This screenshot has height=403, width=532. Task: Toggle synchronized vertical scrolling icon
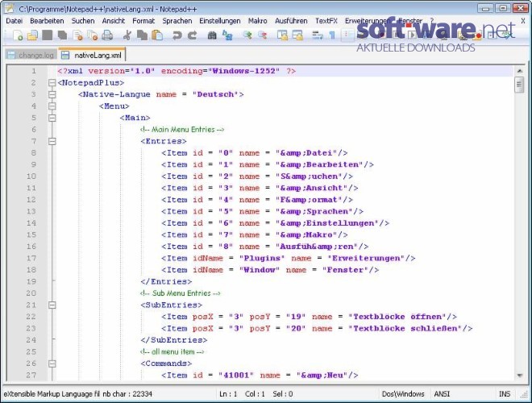[x=282, y=35]
